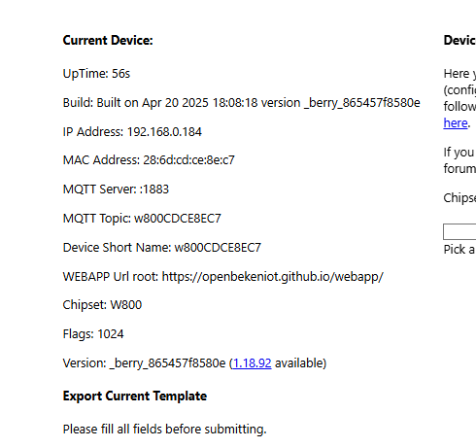Click the Chipset: W800 line

[x=102, y=305]
